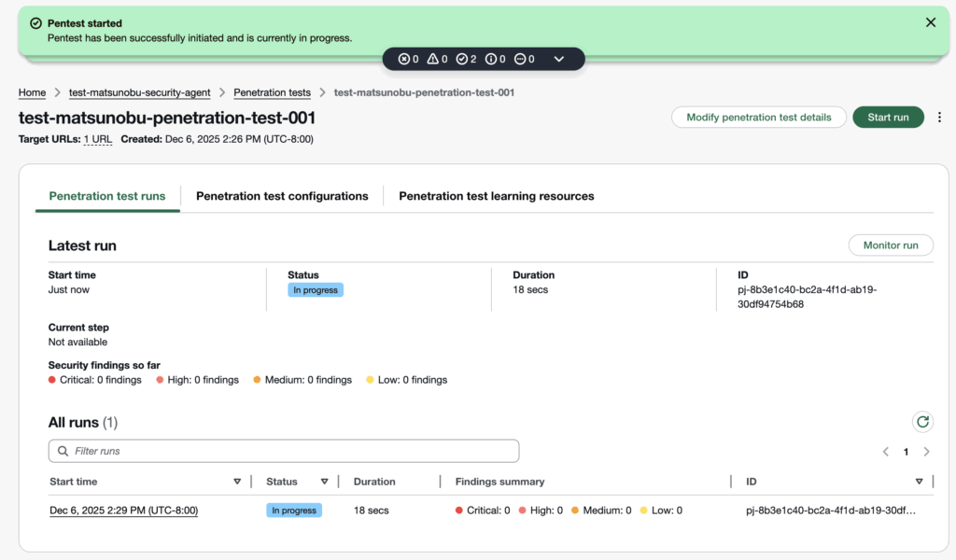Click the success checkmark count icon

point(462,59)
